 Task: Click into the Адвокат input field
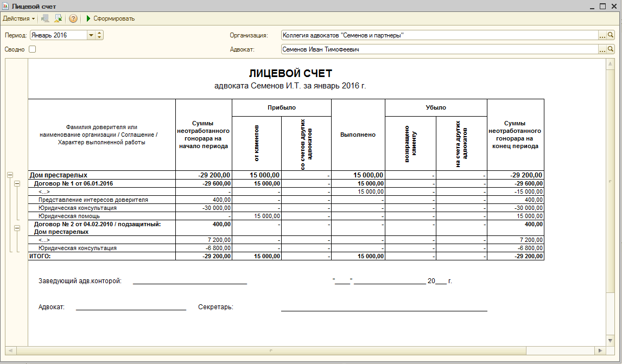(440, 49)
